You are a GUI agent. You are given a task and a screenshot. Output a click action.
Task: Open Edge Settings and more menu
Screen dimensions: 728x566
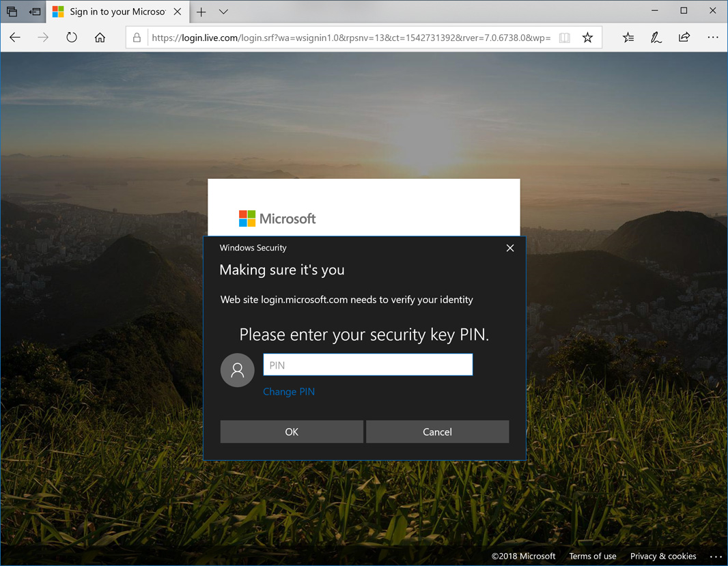[x=713, y=38]
